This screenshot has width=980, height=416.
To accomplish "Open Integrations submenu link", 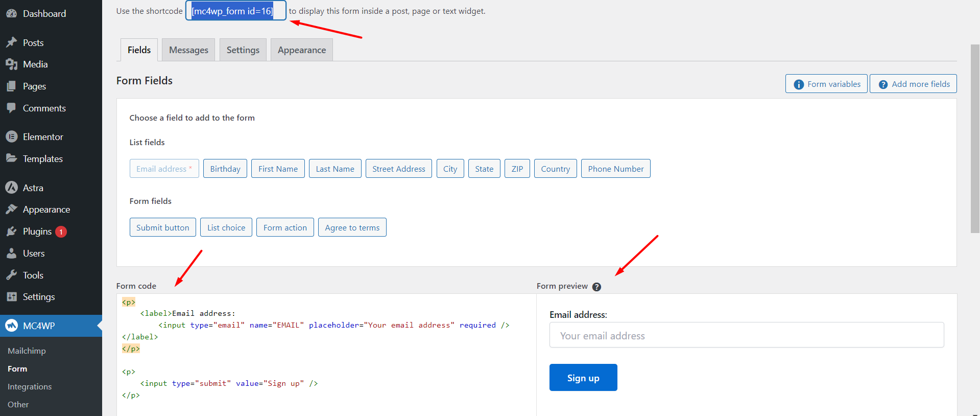I will [x=30, y=386].
